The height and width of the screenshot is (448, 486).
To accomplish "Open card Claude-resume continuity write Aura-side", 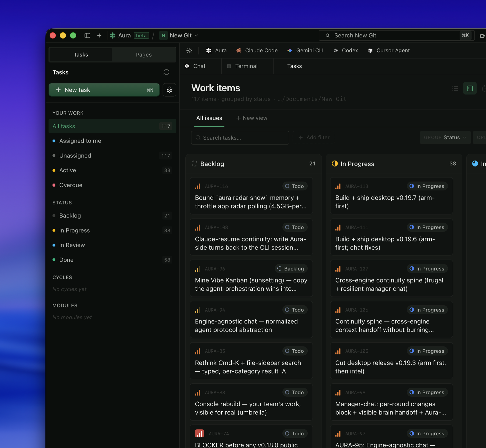I will [251, 237].
